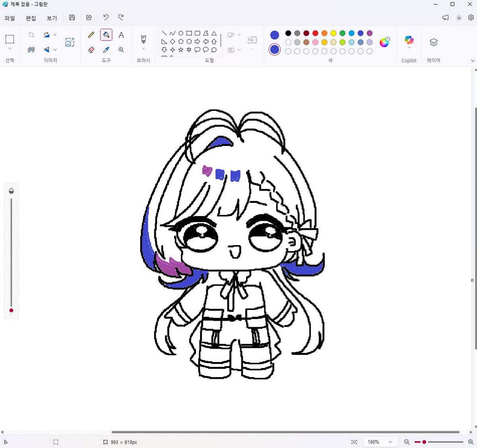The width and height of the screenshot is (477, 448).
Task: Pick the purple color swatch
Action: point(370,33)
